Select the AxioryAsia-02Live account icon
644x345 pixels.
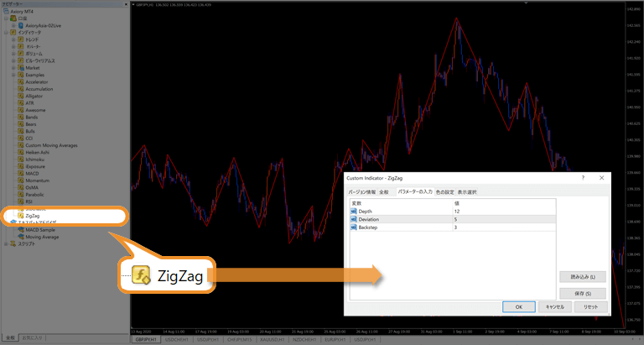click(x=20, y=25)
